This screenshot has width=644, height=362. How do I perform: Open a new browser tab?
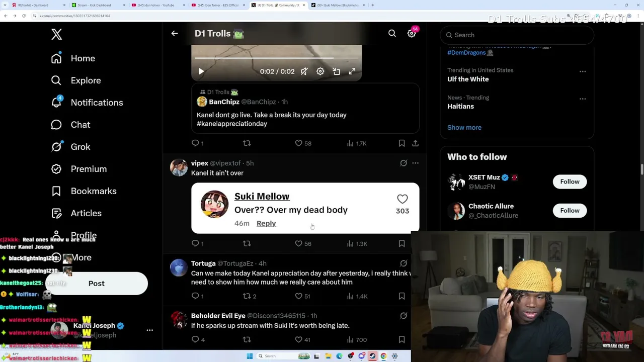pyautogui.click(x=373, y=5)
